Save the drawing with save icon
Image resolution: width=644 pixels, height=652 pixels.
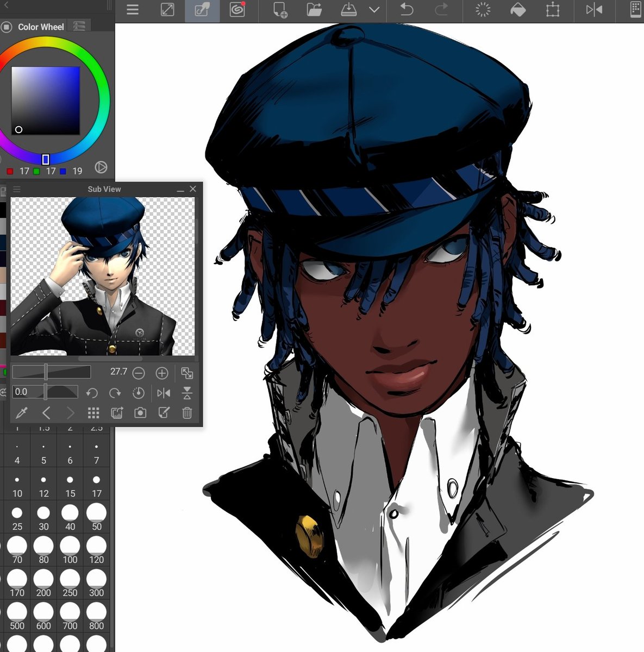348,10
